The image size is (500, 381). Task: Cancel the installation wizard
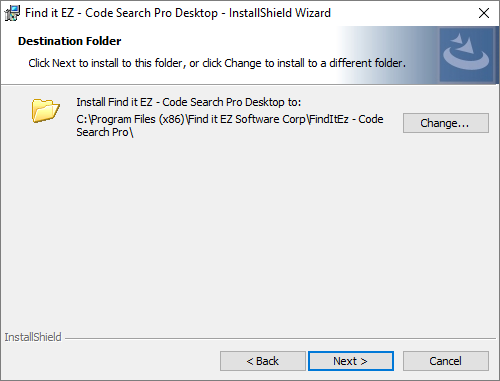pyautogui.click(x=446, y=361)
